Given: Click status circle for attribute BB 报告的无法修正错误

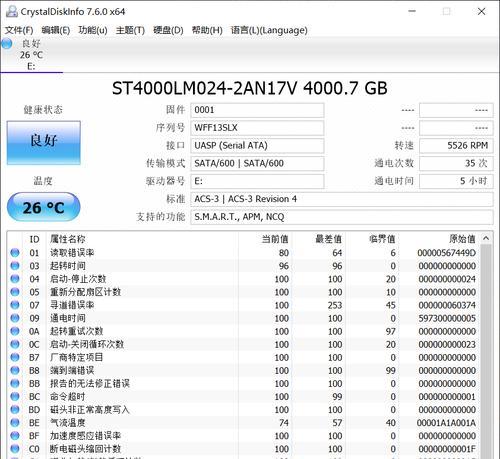Looking at the screenshot, I should tap(15, 383).
